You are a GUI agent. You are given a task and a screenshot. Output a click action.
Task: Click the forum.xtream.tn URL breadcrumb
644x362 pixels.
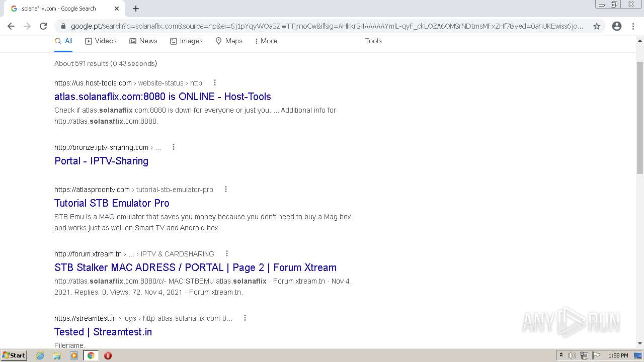point(134,254)
